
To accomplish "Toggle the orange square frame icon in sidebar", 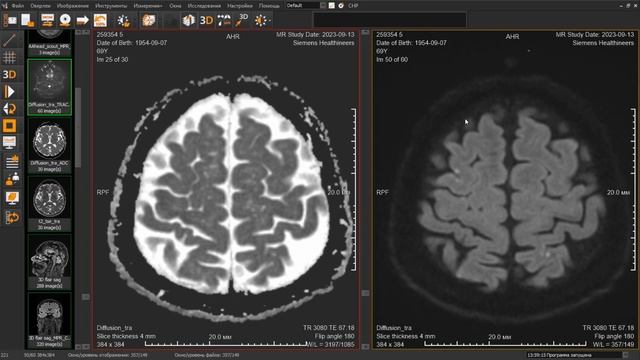I will click(x=9, y=126).
